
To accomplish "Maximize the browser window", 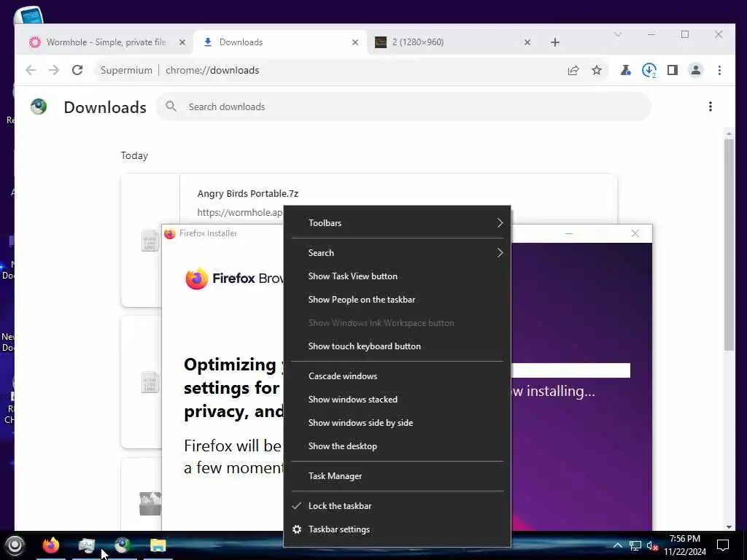I will (x=685, y=34).
